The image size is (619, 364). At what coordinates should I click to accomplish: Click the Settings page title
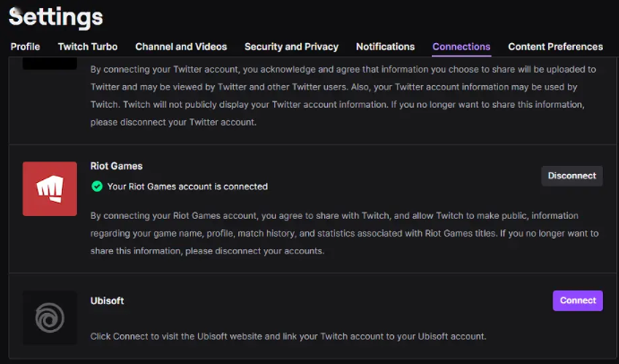pyautogui.click(x=56, y=16)
